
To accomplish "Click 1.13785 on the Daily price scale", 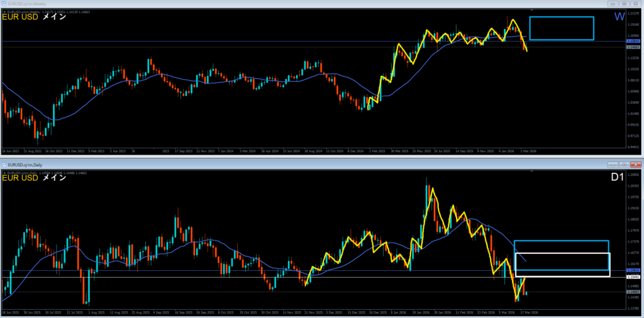I will 633,308.
